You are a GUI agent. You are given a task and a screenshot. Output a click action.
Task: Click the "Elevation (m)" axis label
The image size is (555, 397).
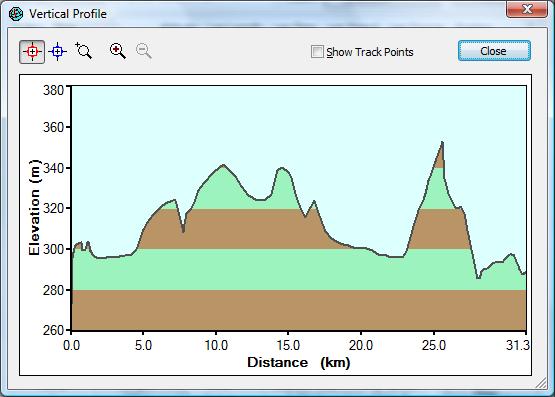(x=34, y=207)
